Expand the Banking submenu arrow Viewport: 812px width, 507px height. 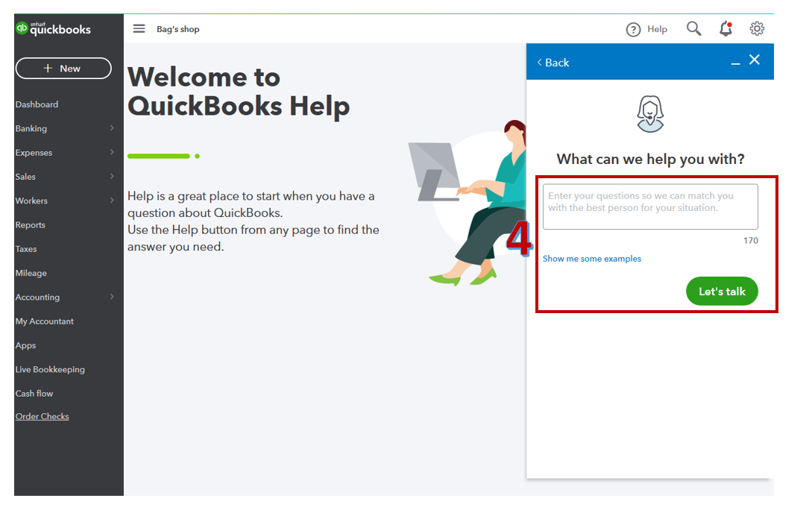pyautogui.click(x=112, y=128)
